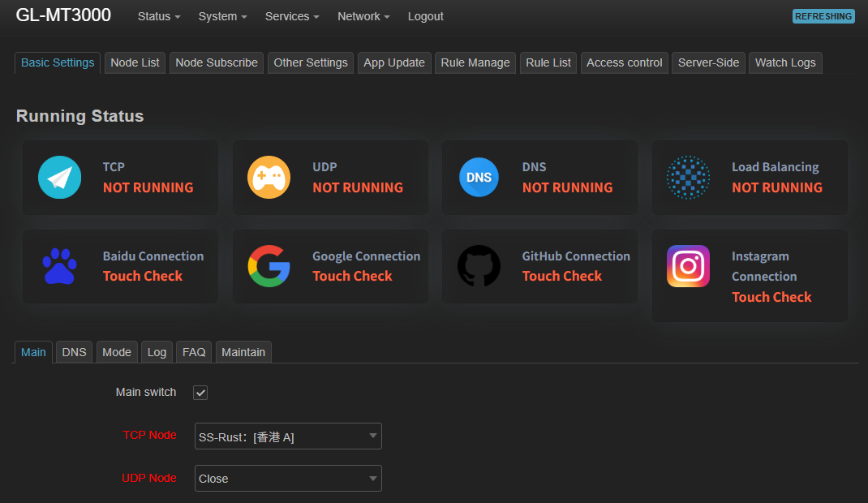This screenshot has width=868, height=503.
Task: Run Google Connection Touch Check
Action: pyautogui.click(x=352, y=277)
